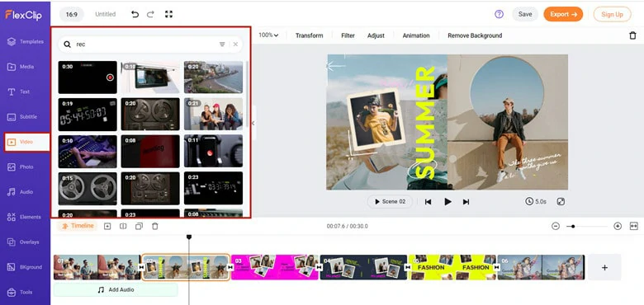Click Add Audio track button

[116, 290]
